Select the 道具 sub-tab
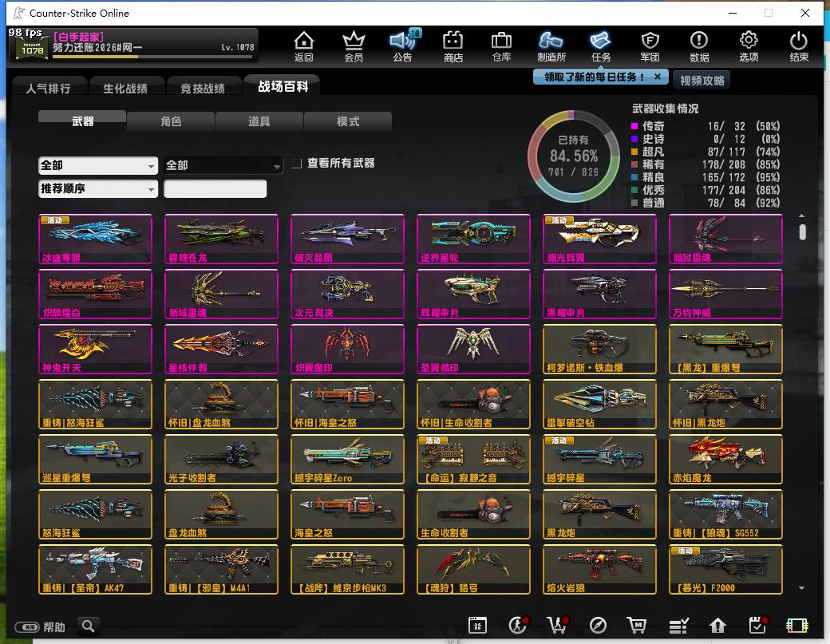The height and width of the screenshot is (644, 830). pyautogui.click(x=259, y=121)
